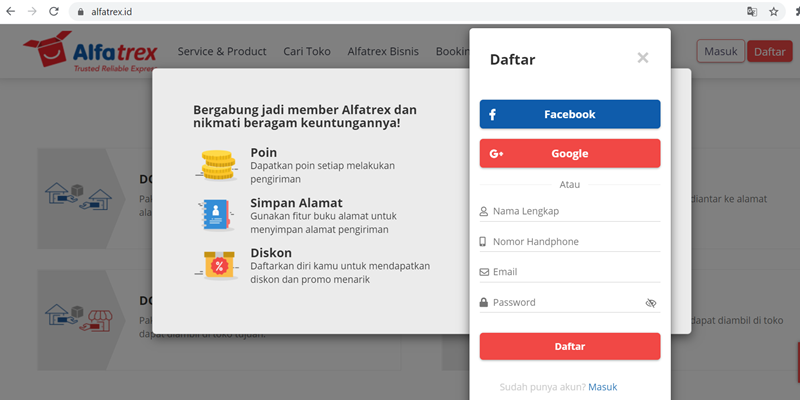The height and width of the screenshot is (400, 800).
Task: Click the Nomor Handphone input field
Action: click(x=570, y=241)
